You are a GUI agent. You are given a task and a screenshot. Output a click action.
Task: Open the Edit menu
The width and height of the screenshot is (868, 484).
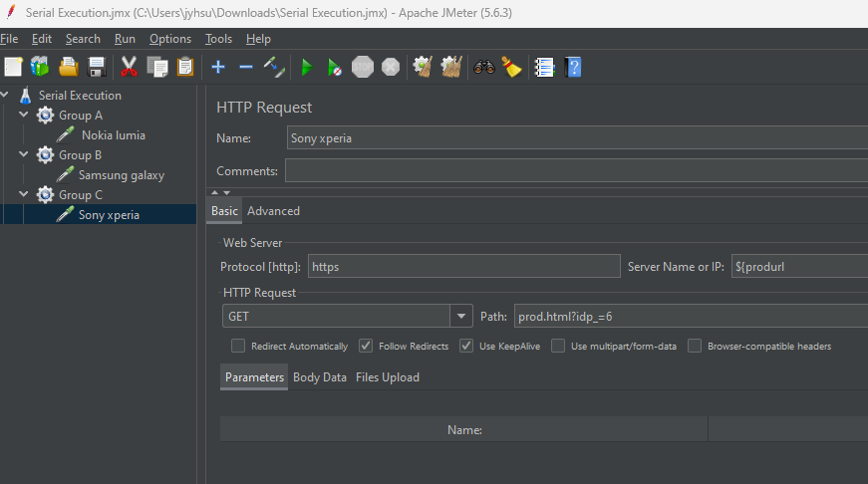(x=42, y=39)
